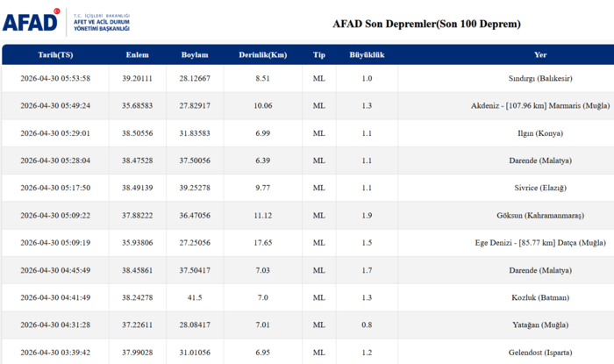
Task: Select timestamp 2026-04-30 05:09:19
Action: tap(55, 243)
